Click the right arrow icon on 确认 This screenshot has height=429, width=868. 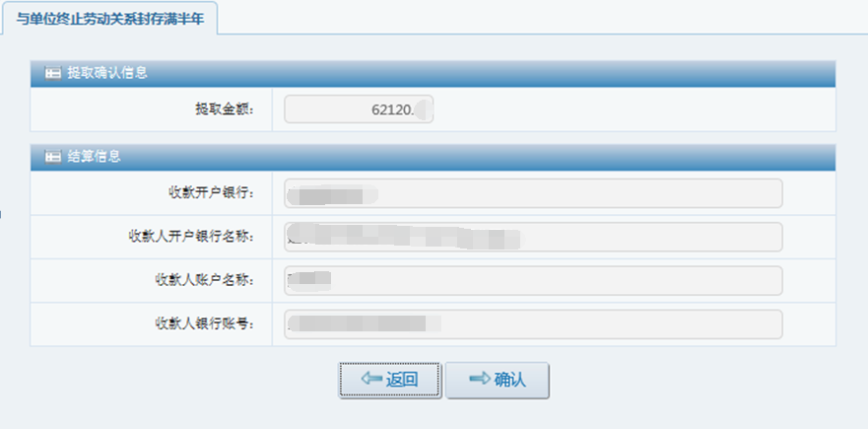[x=480, y=379]
